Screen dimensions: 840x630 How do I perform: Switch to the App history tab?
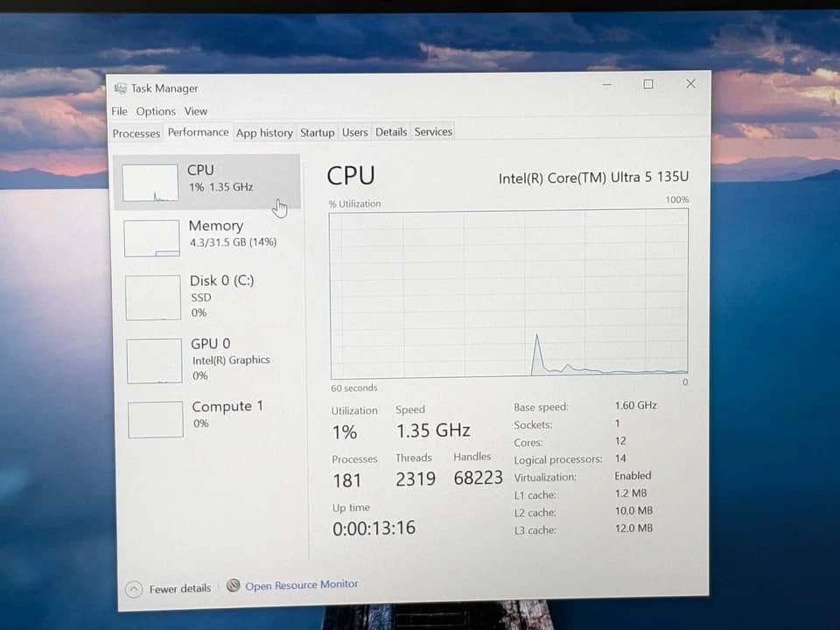tap(264, 133)
